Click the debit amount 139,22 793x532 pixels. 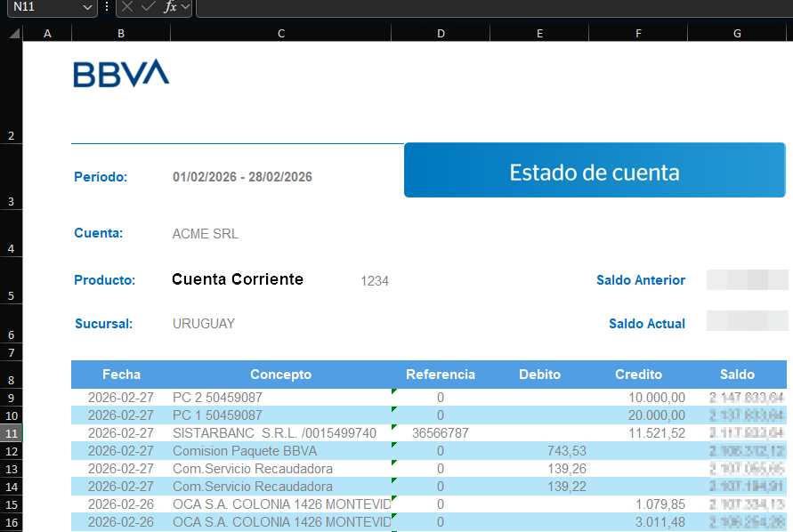click(566, 487)
